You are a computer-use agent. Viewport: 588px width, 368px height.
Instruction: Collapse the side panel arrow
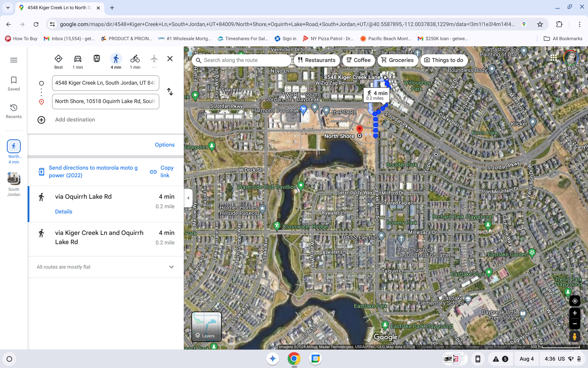coord(188,198)
